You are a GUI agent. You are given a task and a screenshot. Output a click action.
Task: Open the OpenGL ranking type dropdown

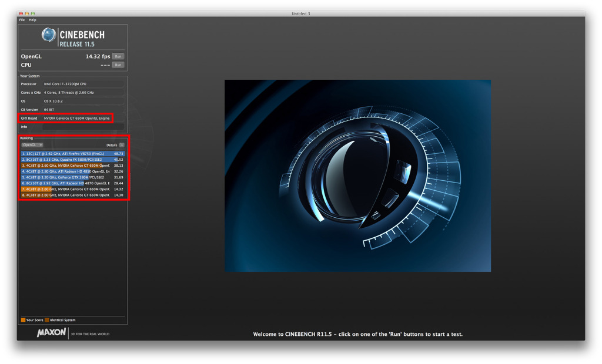(32, 145)
